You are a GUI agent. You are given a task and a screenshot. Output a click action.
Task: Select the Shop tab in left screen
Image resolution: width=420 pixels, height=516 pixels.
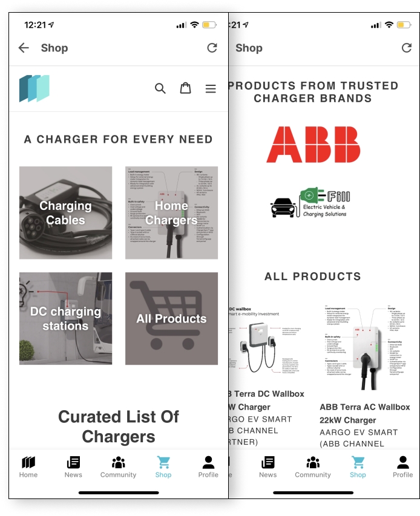pyautogui.click(x=163, y=467)
